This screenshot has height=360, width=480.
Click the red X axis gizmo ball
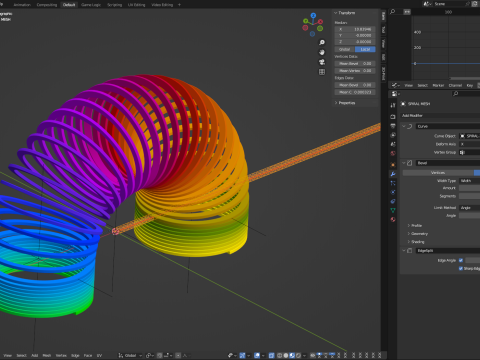[320, 22]
